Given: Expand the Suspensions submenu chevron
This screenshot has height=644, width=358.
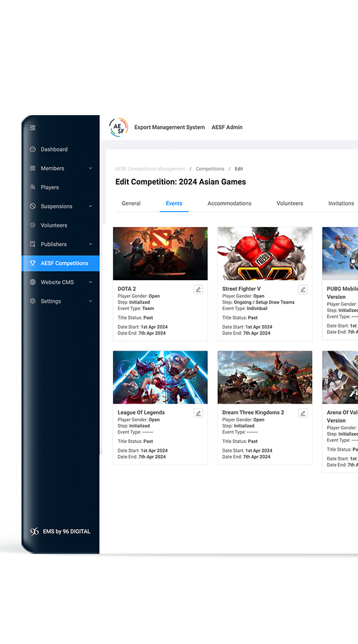Looking at the screenshot, I should [91, 206].
